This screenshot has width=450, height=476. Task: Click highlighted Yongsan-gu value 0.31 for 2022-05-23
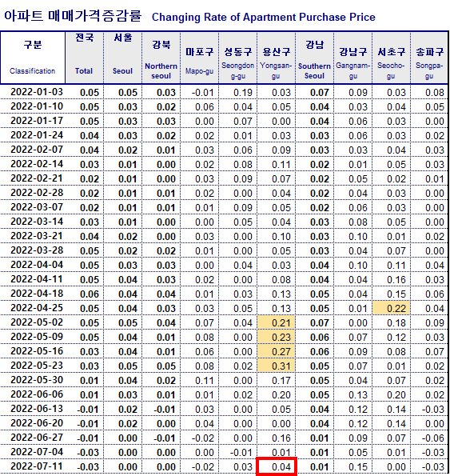tap(277, 366)
